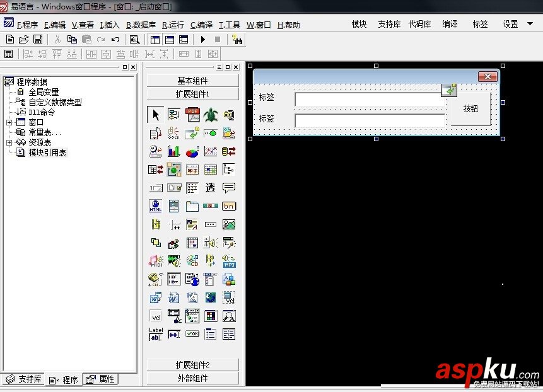The image size is (543, 392).
Task: Select the pie chart component icon
Action: click(x=192, y=151)
